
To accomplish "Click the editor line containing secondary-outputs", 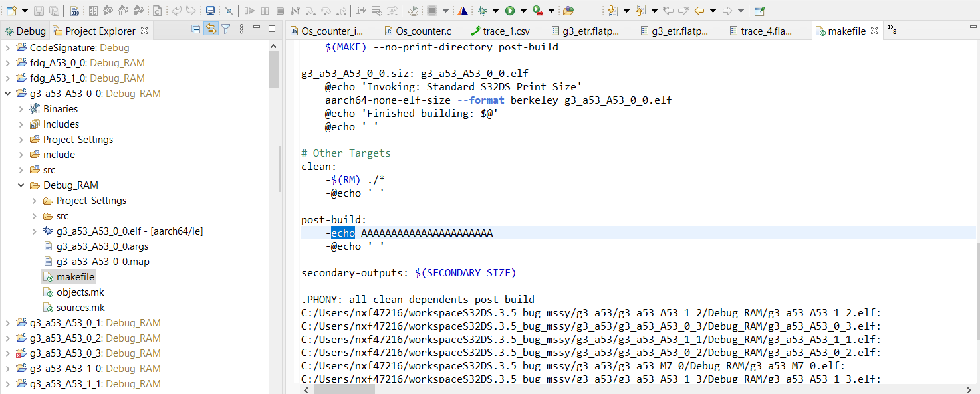I will click(x=408, y=273).
